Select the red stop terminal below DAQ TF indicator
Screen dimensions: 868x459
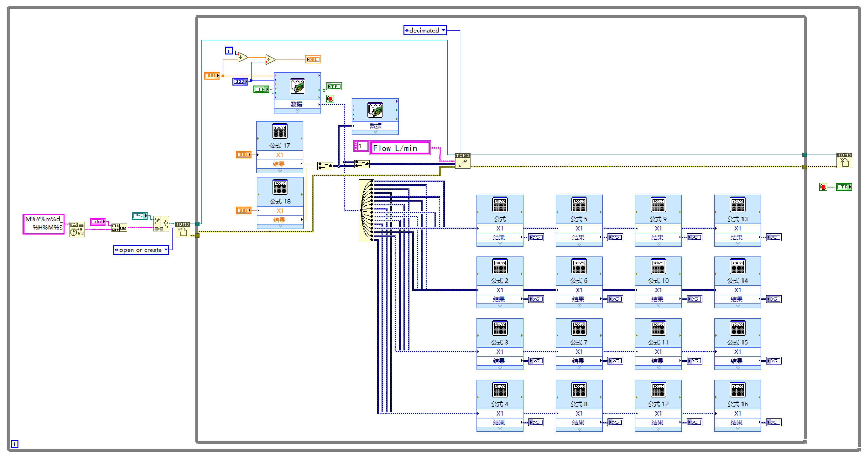coord(330,99)
